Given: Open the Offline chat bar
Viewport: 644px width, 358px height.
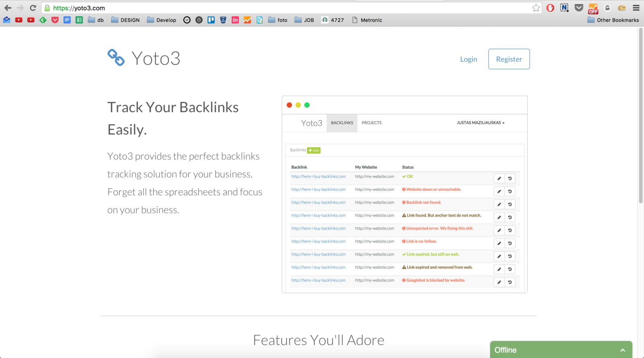Looking at the screenshot, I should pos(561,350).
